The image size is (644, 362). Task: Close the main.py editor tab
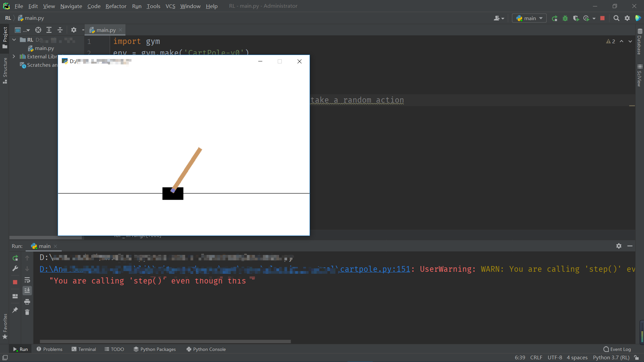pos(120,30)
